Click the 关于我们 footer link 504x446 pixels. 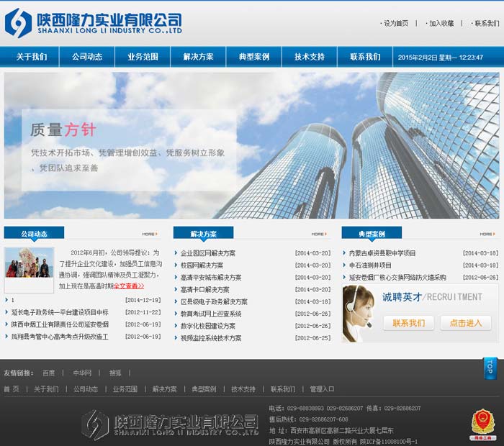click(46, 389)
